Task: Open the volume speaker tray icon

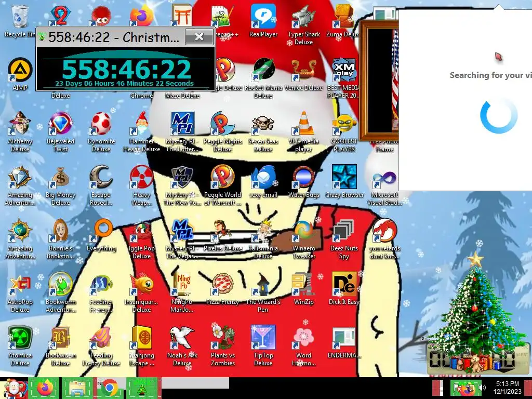Action: coord(483,388)
